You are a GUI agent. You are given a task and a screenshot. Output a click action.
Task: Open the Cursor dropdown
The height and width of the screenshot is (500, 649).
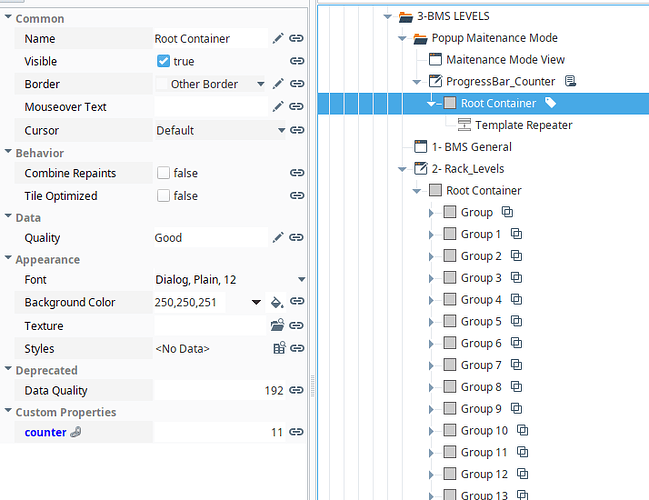point(281,130)
